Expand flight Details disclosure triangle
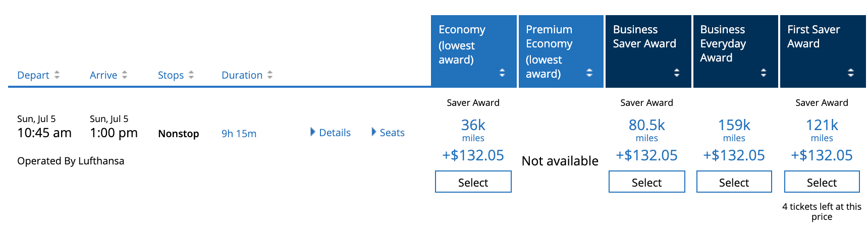The width and height of the screenshot is (868, 233). (x=313, y=132)
